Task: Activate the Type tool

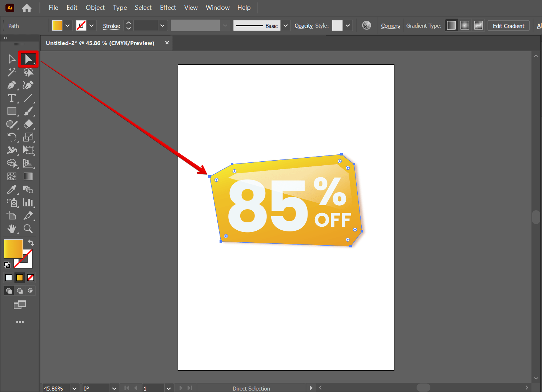Action: (12, 98)
